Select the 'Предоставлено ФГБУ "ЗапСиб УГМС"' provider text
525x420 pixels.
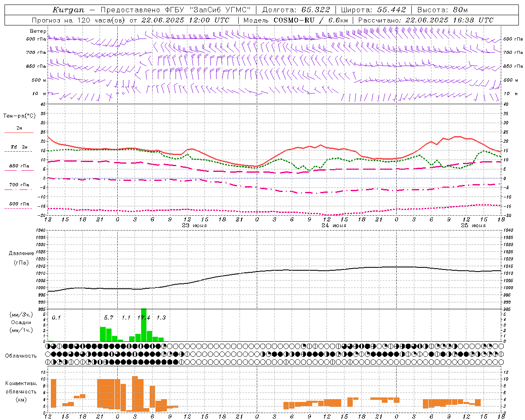(175, 10)
